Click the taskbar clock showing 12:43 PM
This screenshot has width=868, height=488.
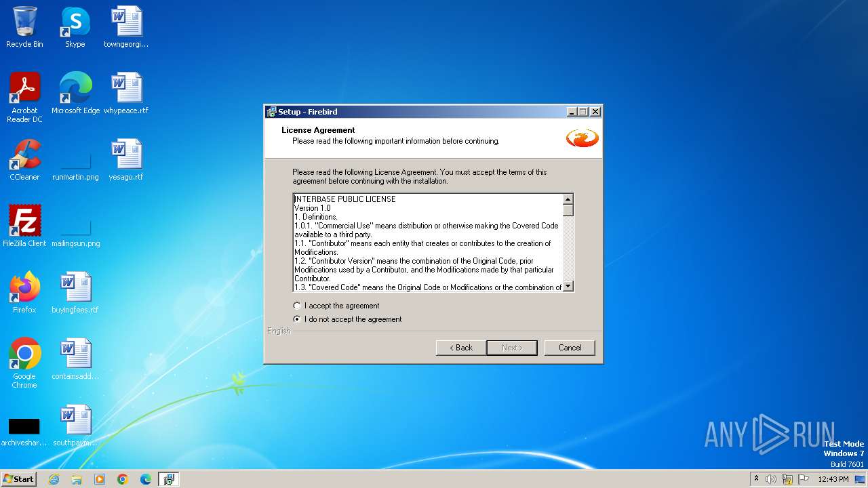(833, 479)
